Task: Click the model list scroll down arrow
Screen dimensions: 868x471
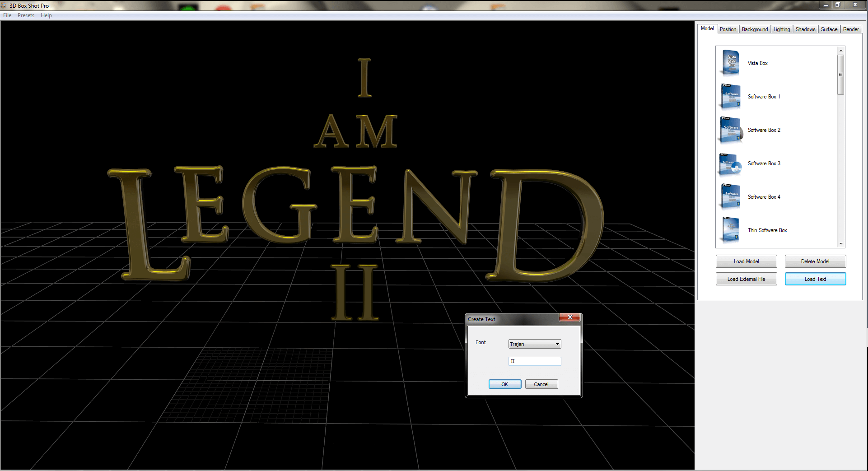Action: 840,244
